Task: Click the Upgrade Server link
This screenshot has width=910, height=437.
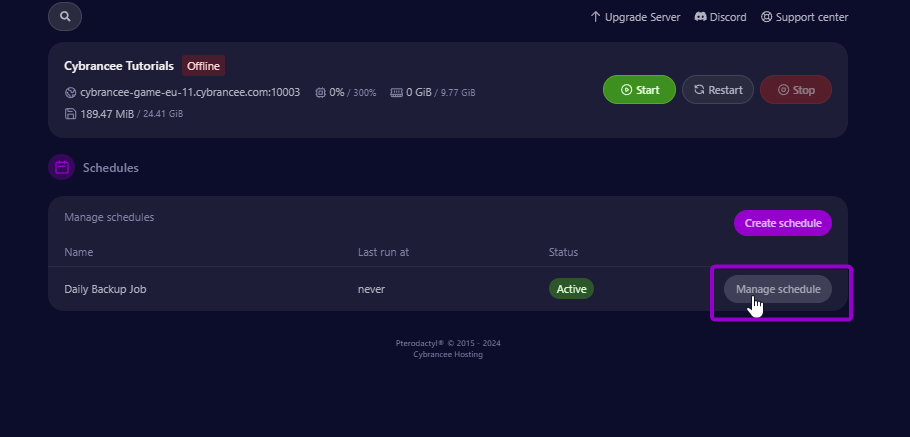Action: 635,17
